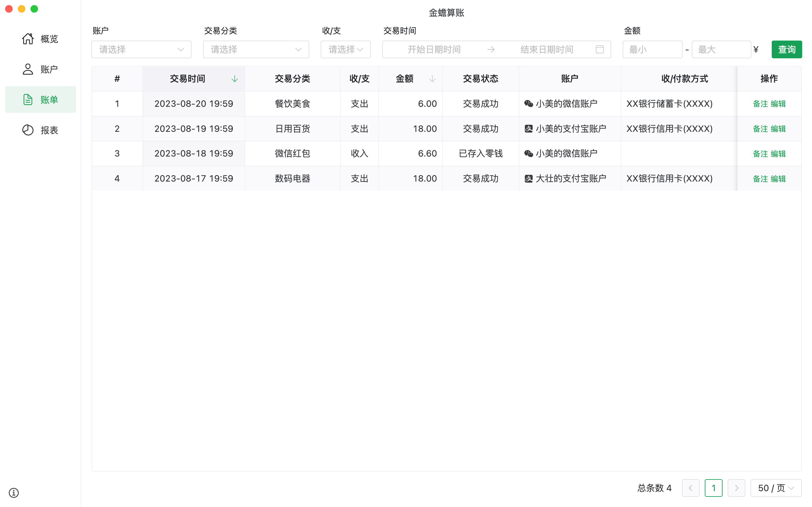Open the 账户 filter dropdown
Viewport: 812px width, 507px height.
(141, 50)
